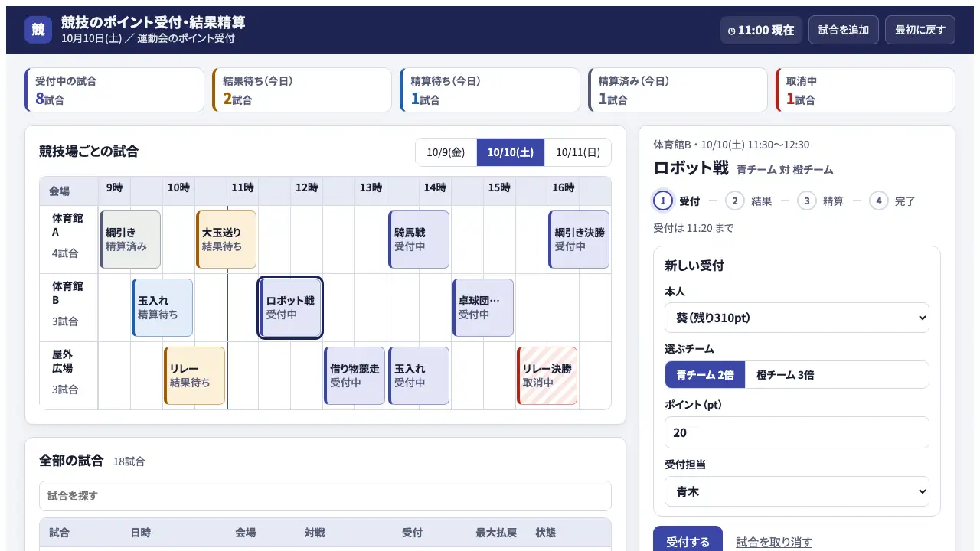Open the リレー決勝 取消中 match block
980x551 pixels.
point(547,376)
